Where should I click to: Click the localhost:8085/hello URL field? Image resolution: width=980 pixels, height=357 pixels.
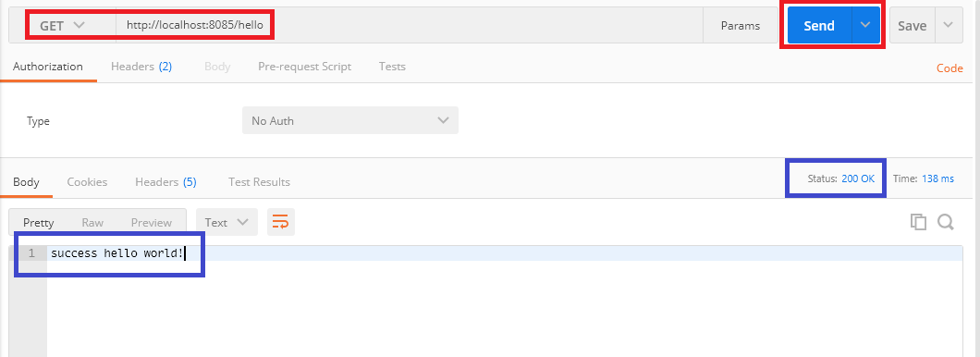click(x=410, y=26)
